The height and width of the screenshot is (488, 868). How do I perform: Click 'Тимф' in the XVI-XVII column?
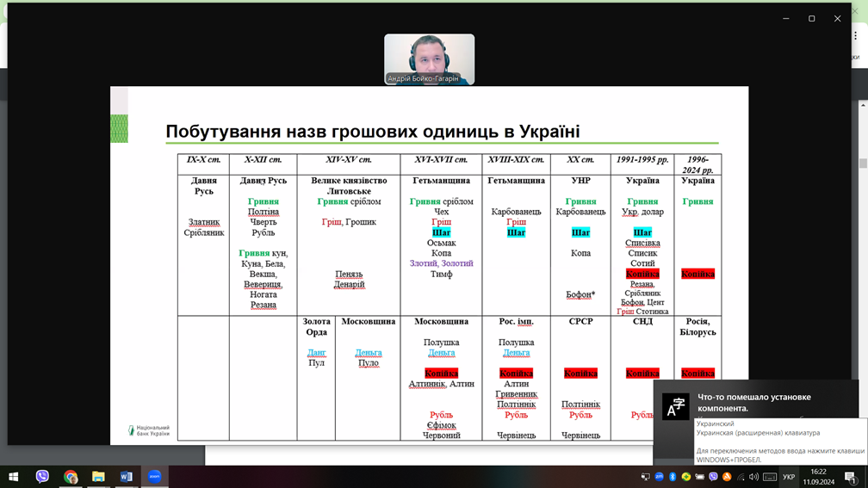(441, 274)
